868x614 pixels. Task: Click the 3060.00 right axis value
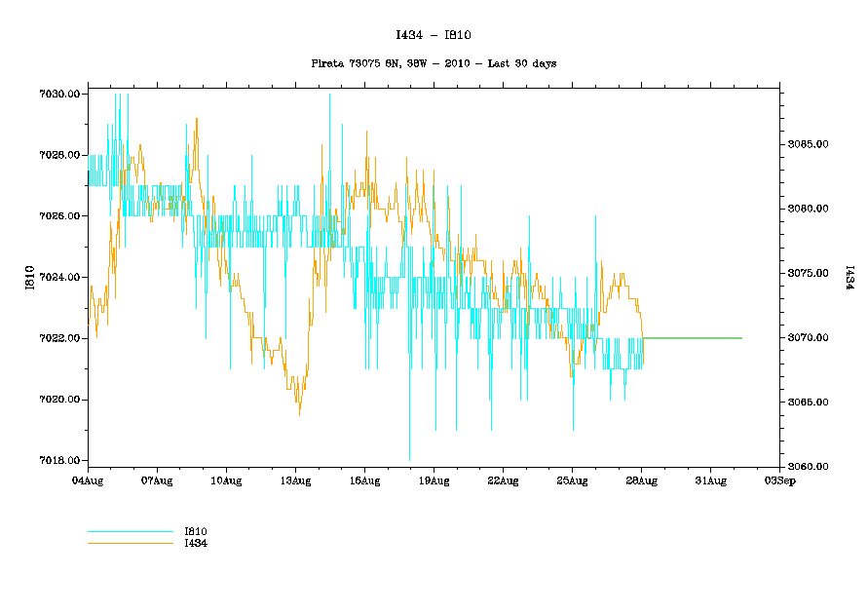pos(808,467)
